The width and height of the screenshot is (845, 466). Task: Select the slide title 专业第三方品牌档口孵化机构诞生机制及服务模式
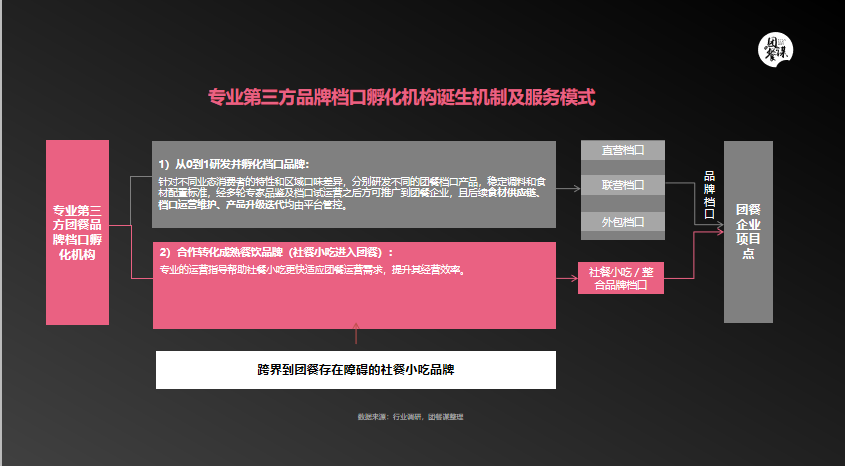(401, 98)
